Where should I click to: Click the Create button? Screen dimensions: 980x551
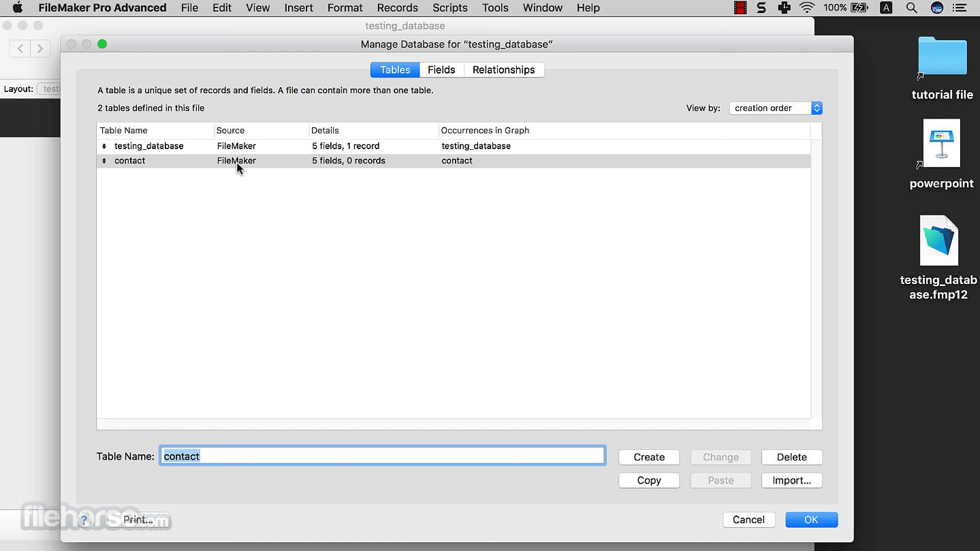(x=649, y=458)
